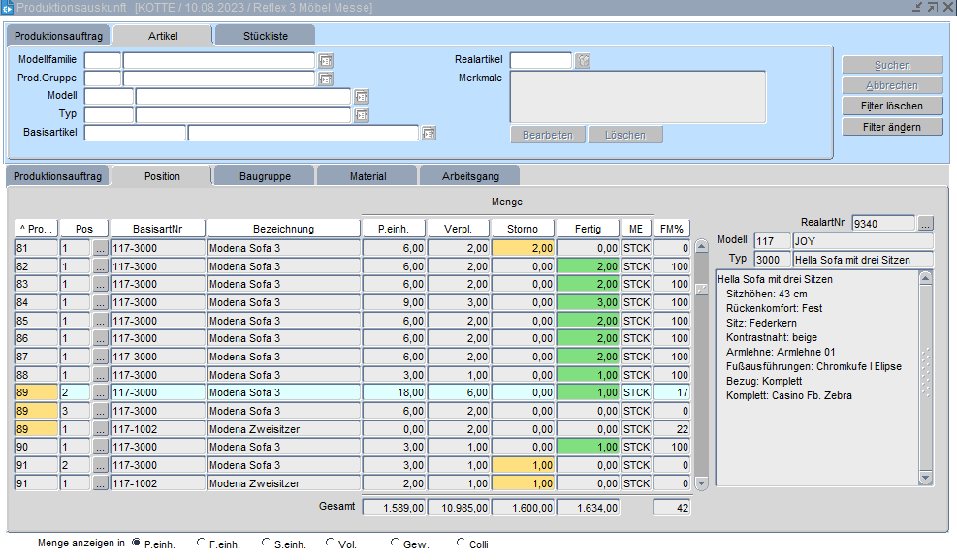The height and width of the screenshot is (560, 957).
Task: Select the Vol. radio button
Action: click(331, 544)
